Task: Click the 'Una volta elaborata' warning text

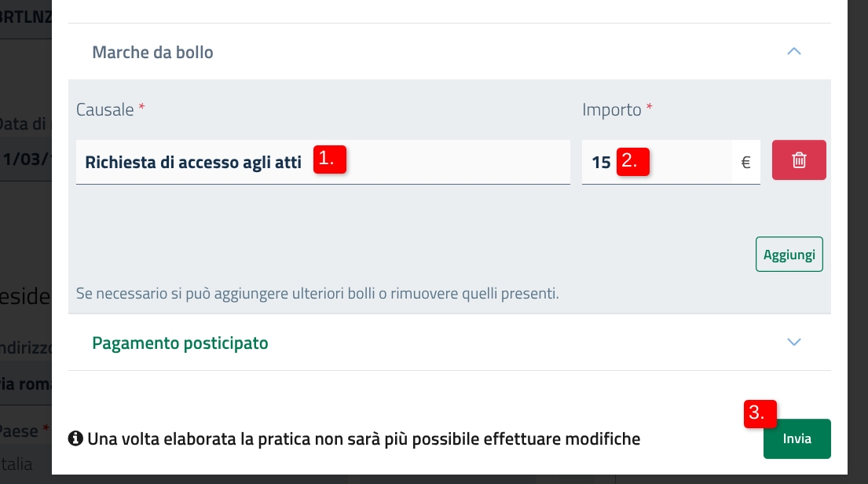Action: coord(364,439)
